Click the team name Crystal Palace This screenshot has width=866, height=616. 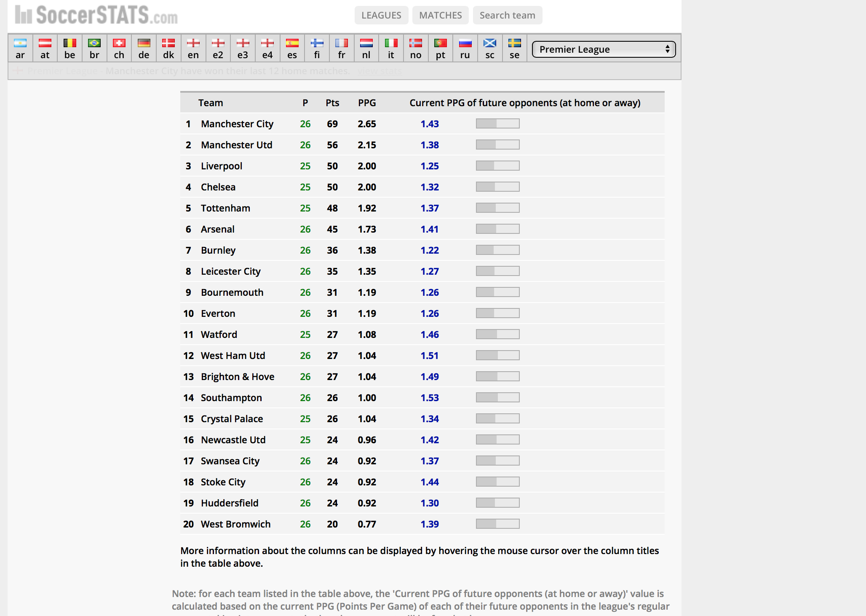232,419
